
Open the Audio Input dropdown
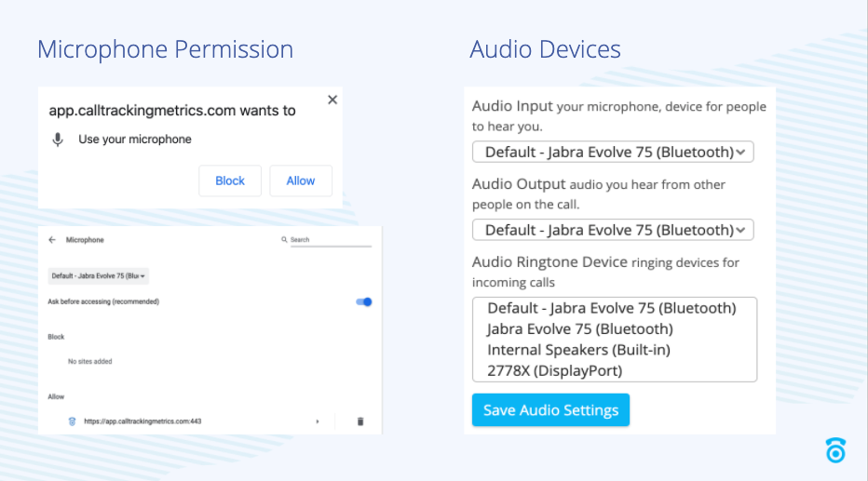pos(612,152)
